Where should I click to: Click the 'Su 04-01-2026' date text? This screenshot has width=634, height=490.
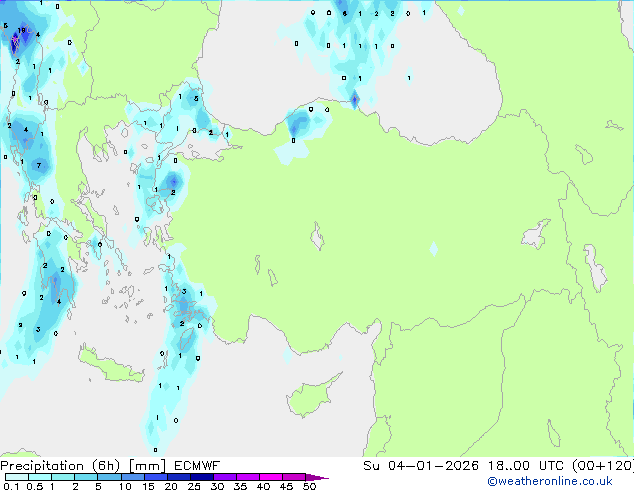421,466
